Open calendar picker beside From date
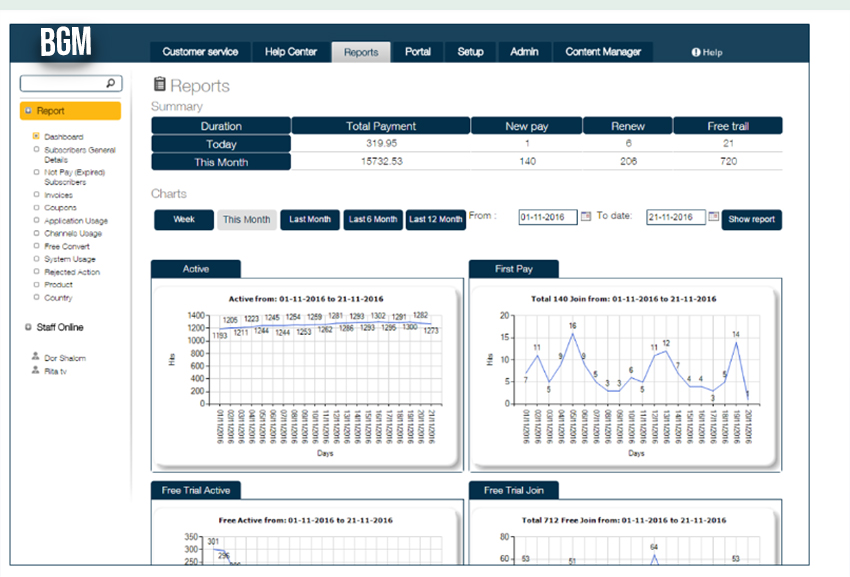Viewport: 850px width, 577px height. click(x=586, y=216)
